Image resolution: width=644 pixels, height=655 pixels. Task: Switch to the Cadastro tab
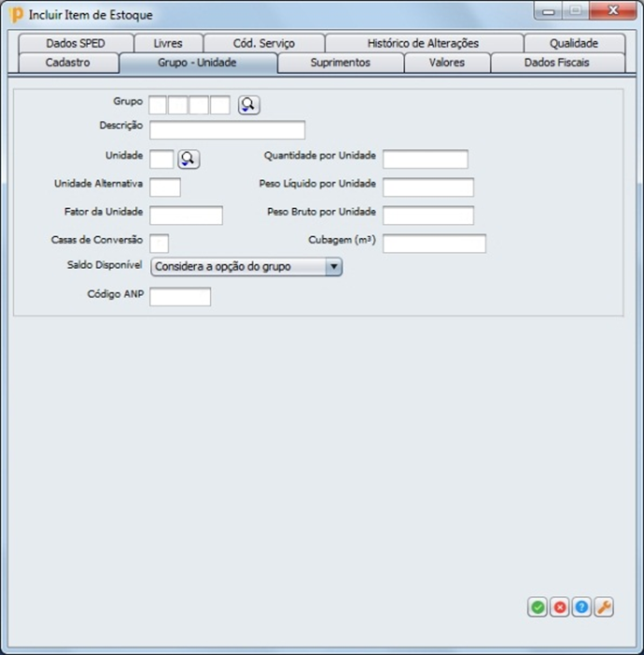67,63
